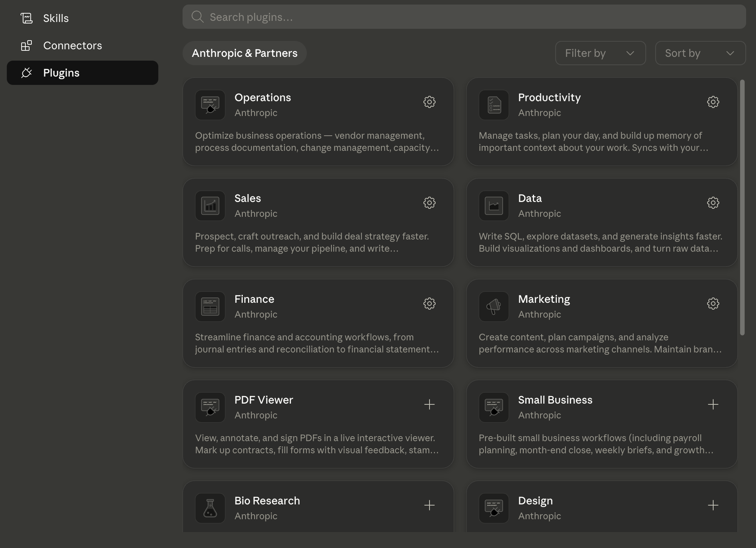Click description 'Streamline finance and accounting workflows'
The image size is (756, 548).
(317, 343)
